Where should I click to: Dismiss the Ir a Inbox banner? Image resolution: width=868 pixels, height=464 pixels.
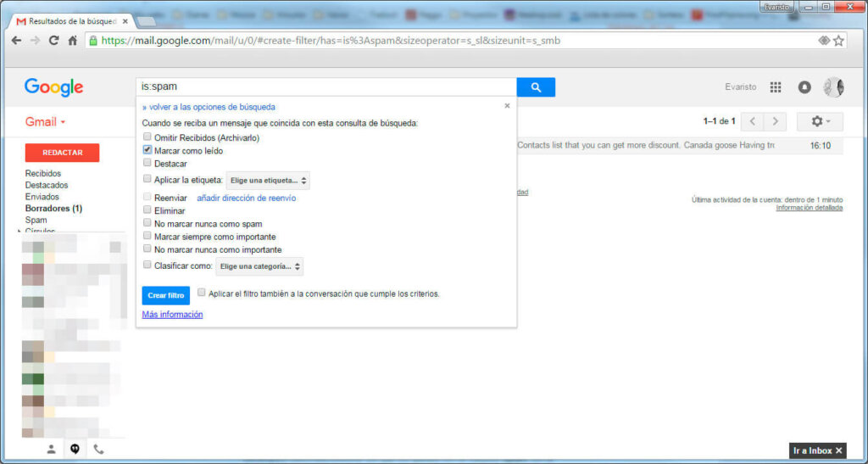(x=839, y=450)
